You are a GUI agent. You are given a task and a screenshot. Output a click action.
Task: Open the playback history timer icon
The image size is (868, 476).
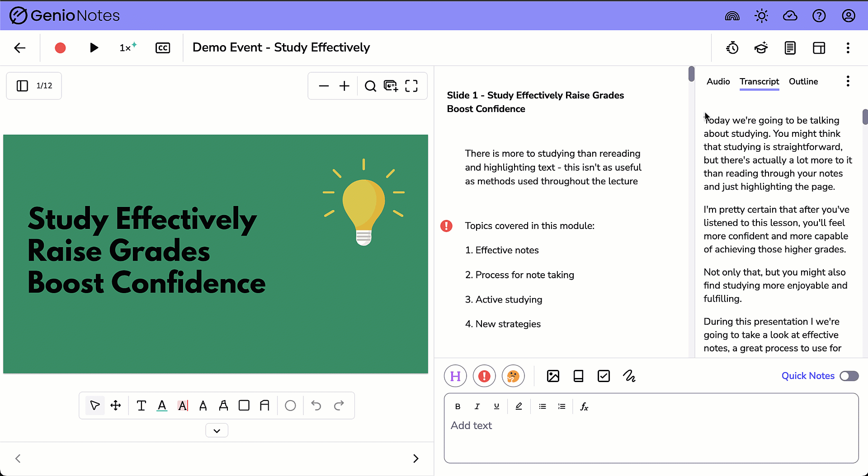point(732,47)
